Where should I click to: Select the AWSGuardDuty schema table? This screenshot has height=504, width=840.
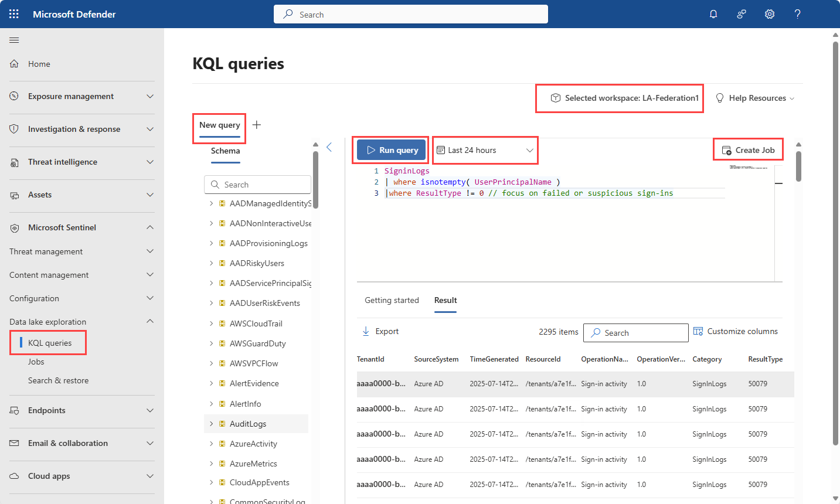(x=258, y=343)
